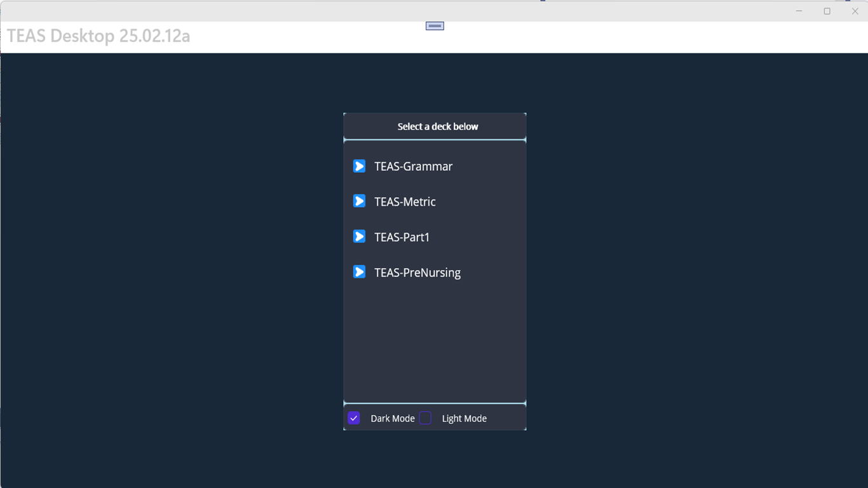Select the TEAS-Metric deck label
The image size is (868, 488).
(x=405, y=202)
